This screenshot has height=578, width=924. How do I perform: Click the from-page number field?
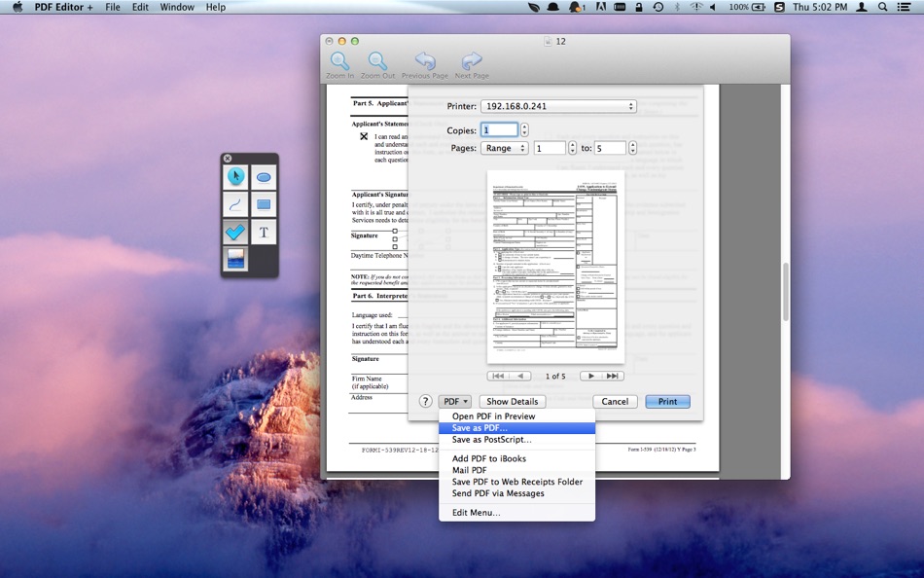[x=550, y=148]
